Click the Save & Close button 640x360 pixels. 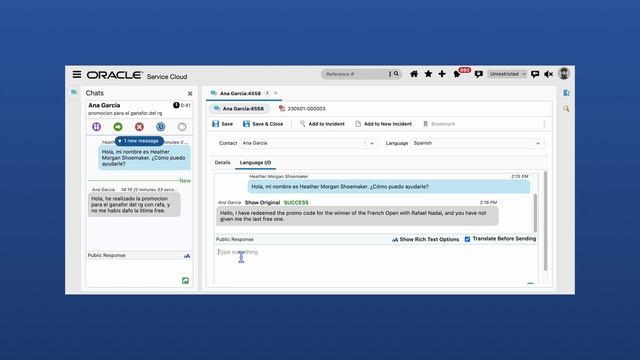tap(263, 124)
